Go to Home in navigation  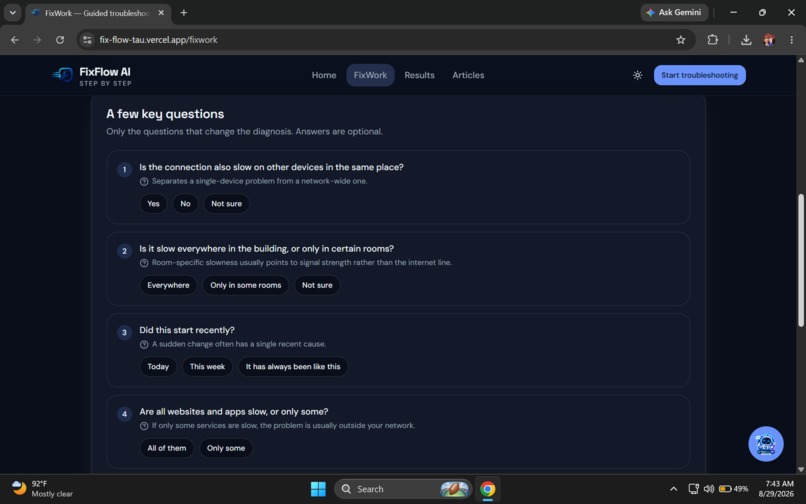(324, 75)
